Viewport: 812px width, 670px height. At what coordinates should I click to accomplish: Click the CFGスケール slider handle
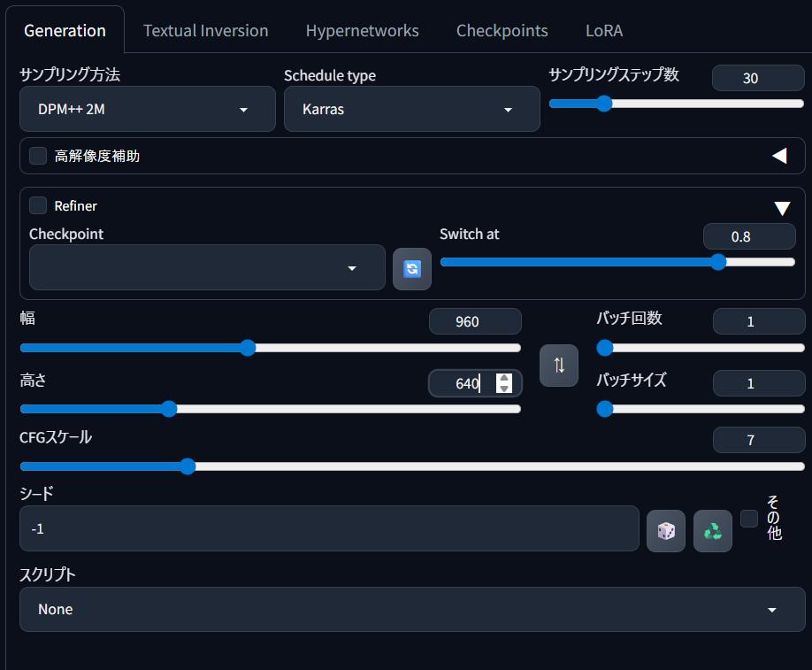(188, 466)
